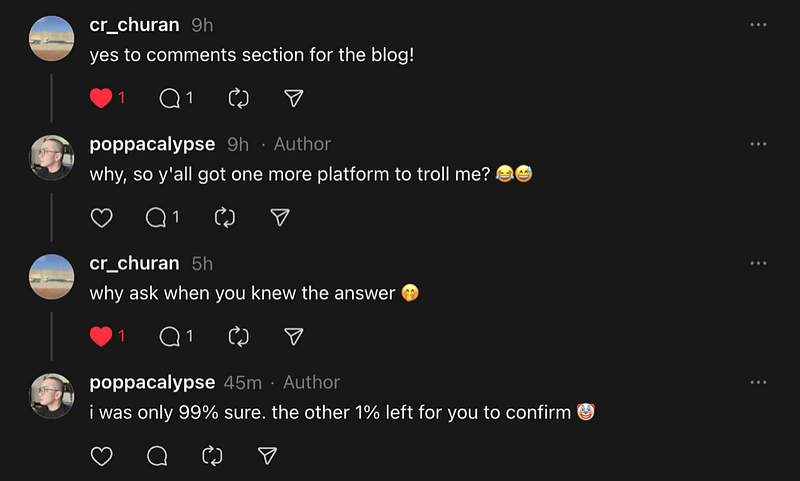
Task: Repost poppacalypse's 99% sure reply
Action: point(212,456)
